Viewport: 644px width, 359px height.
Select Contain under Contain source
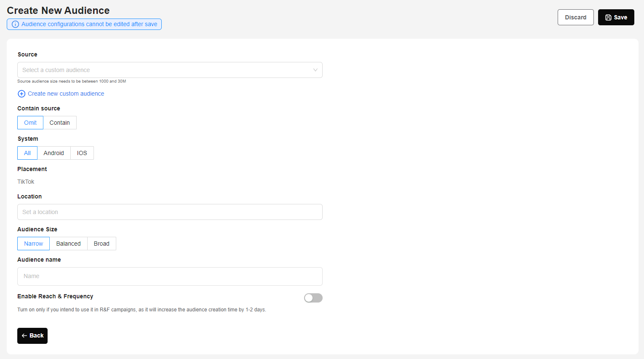pyautogui.click(x=60, y=123)
